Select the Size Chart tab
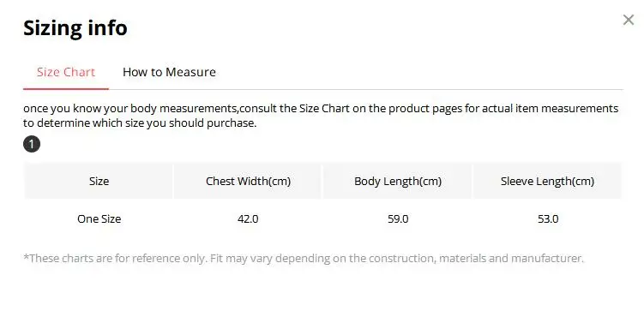Screen dimensions: 644x317 pyautogui.click(x=66, y=72)
